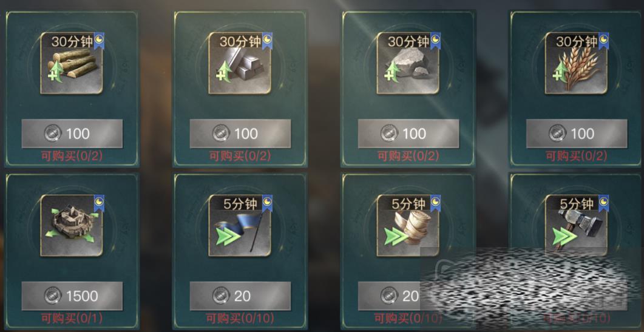This screenshot has width=644, height=332.
Task: Select the 30-minute wheat boost item
Action: 576,63
